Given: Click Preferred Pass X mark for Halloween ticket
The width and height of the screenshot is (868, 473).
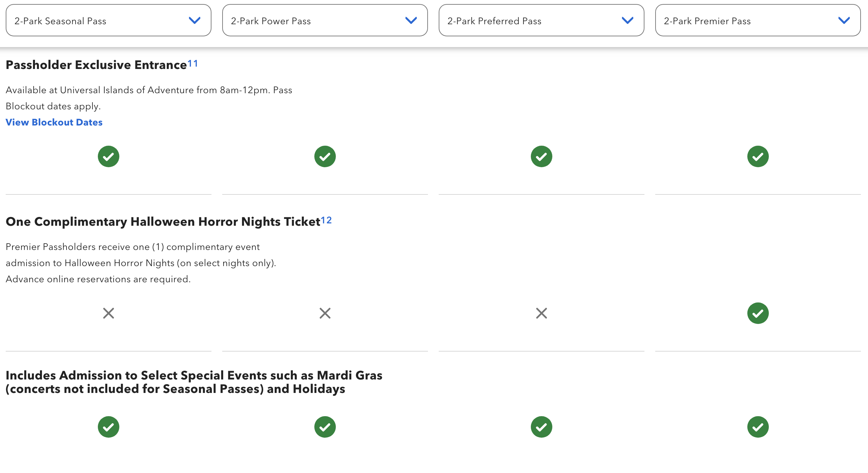Looking at the screenshot, I should [x=541, y=313].
